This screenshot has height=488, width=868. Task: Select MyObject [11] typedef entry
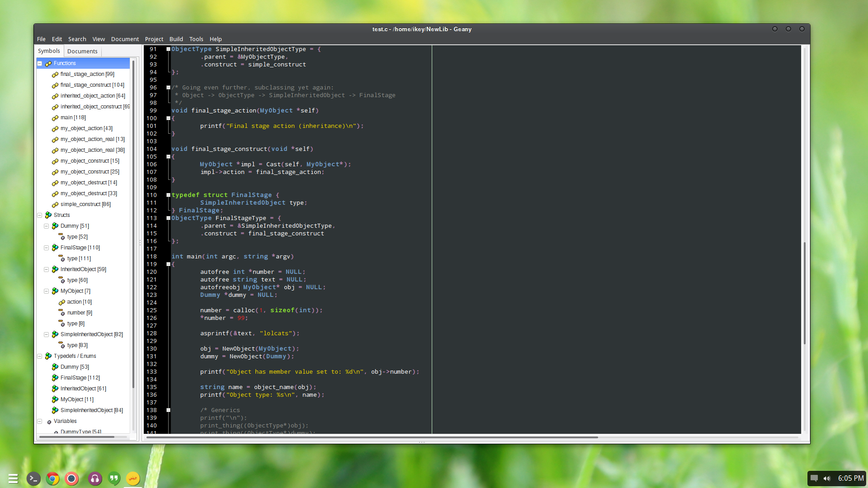[77, 399]
